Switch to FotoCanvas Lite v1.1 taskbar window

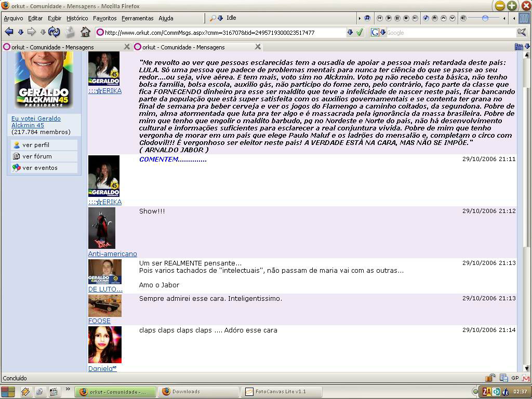tap(281, 392)
